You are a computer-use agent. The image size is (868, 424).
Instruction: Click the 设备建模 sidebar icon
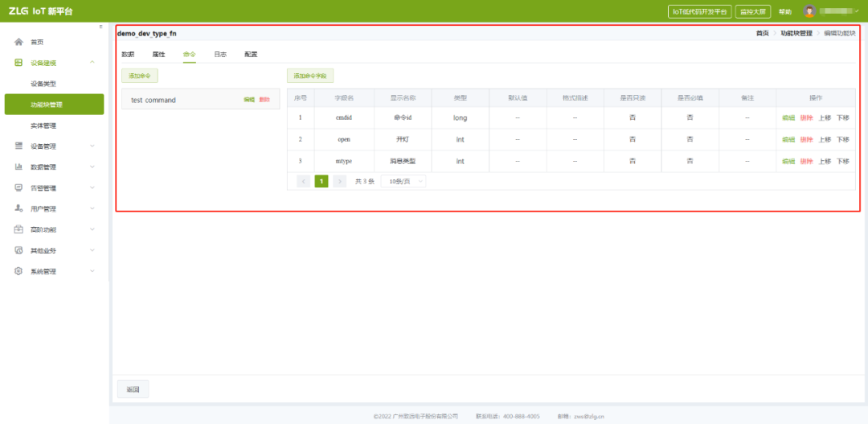(18, 63)
